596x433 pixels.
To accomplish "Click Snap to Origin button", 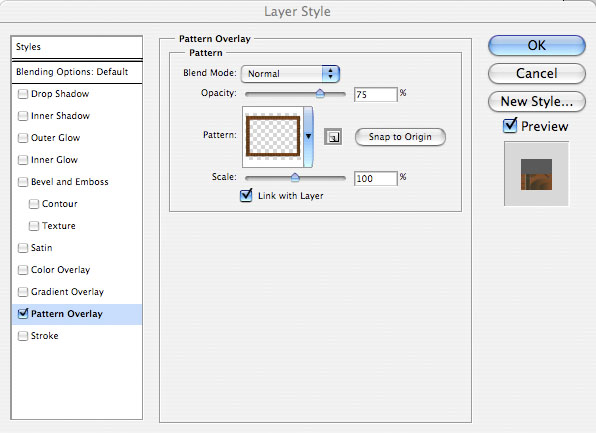I will click(400, 137).
